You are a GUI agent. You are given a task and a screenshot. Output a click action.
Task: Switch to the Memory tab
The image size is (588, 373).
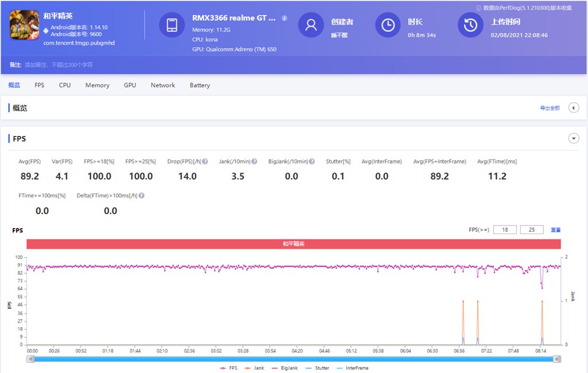click(97, 86)
